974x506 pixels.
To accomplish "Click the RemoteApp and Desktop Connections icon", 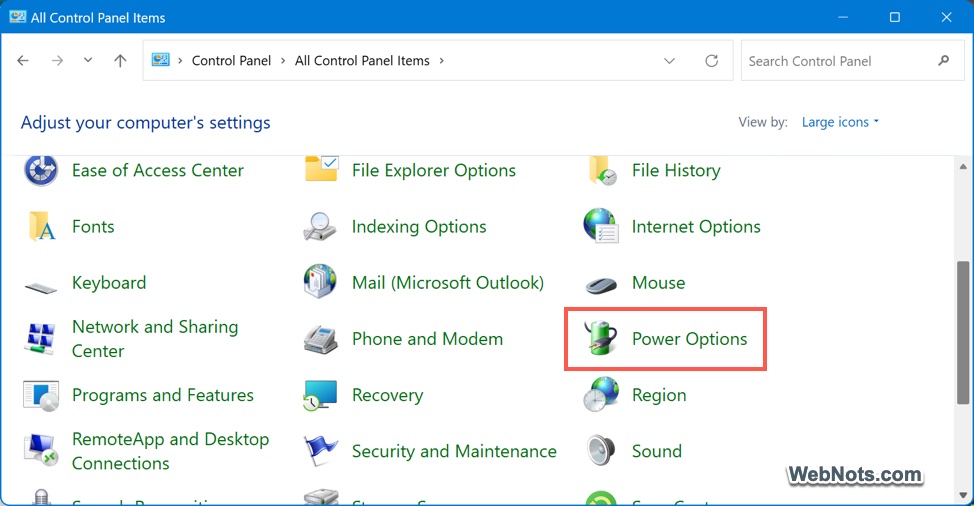I will (41, 451).
